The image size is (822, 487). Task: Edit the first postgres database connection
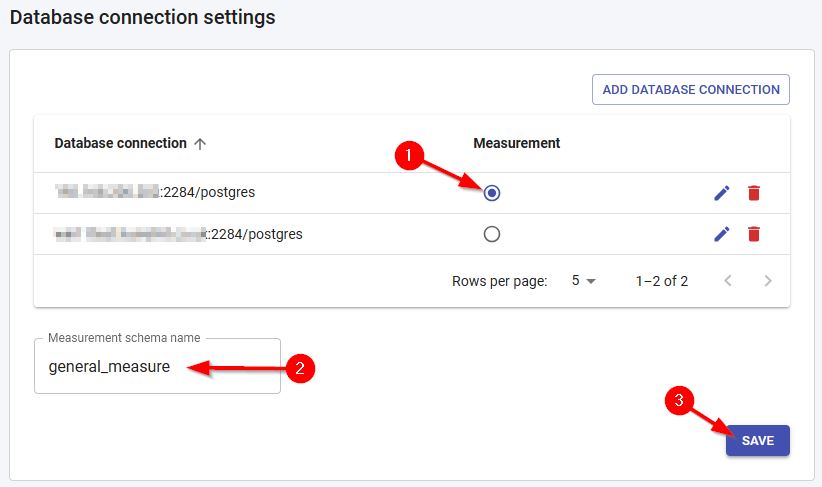click(x=722, y=193)
